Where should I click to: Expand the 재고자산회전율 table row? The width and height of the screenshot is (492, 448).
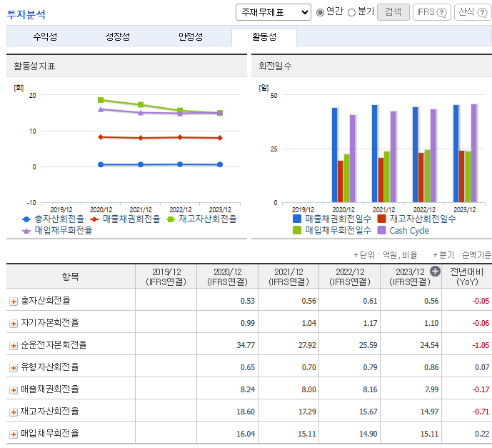point(13,412)
